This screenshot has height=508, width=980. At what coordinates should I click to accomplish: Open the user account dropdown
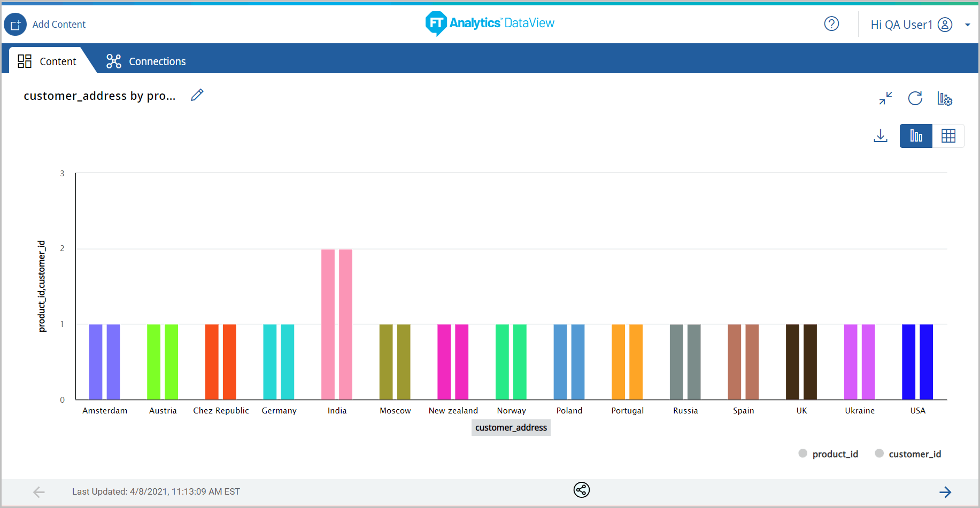point(968,24)
